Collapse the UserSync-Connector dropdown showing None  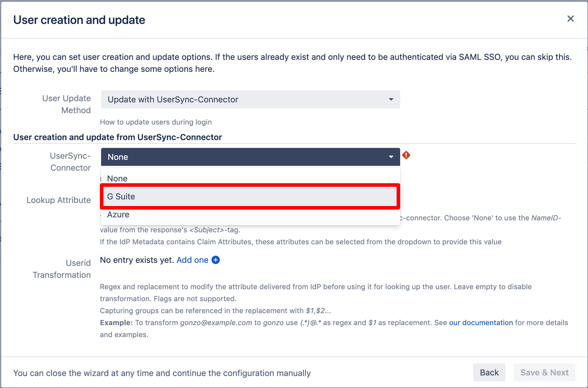(x=250, y=157)
